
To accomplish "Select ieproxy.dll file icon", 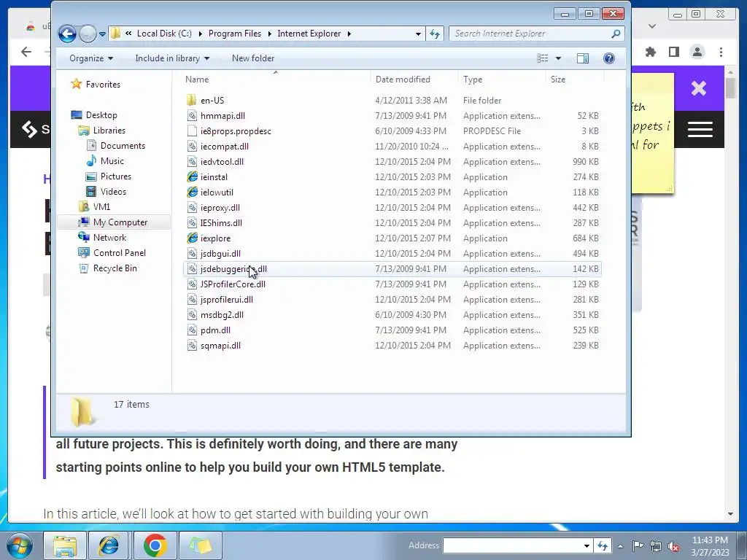I will [192, 208].
